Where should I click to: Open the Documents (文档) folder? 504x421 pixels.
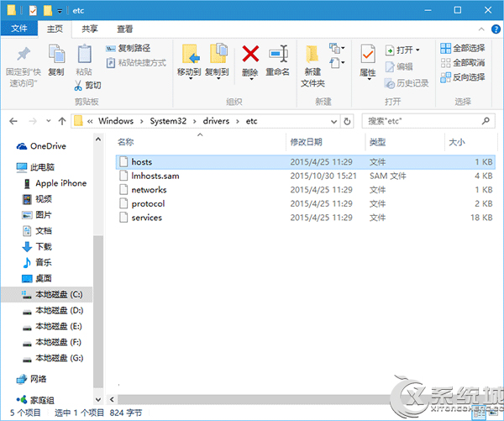click(x=37, y=230)
